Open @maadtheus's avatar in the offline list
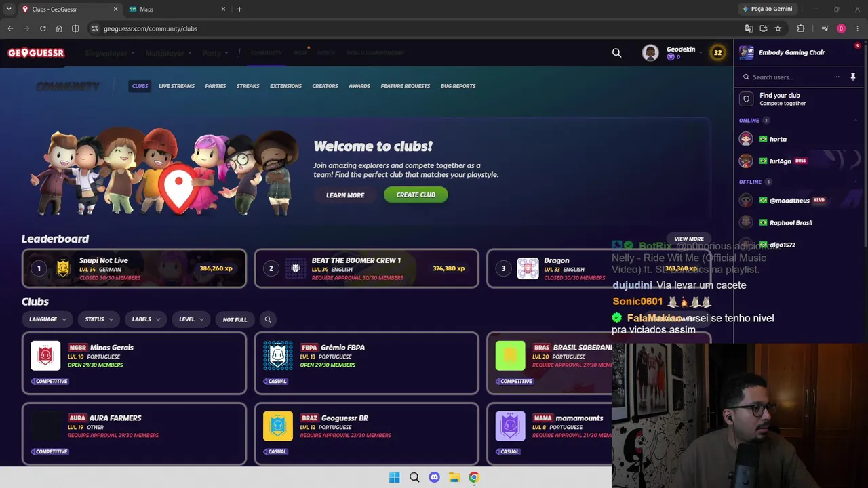The width and height of the screenshot is (868, 488). coord(746,201)
